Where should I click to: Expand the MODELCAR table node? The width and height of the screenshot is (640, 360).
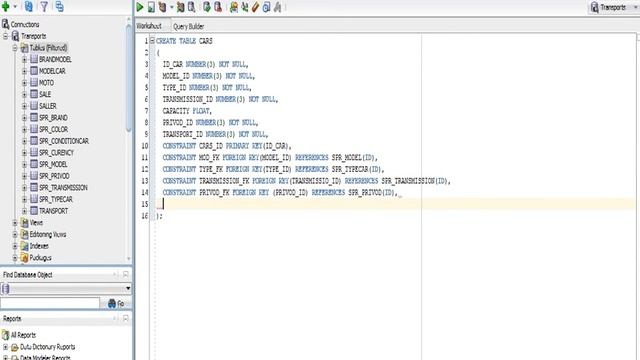(24, 71)
